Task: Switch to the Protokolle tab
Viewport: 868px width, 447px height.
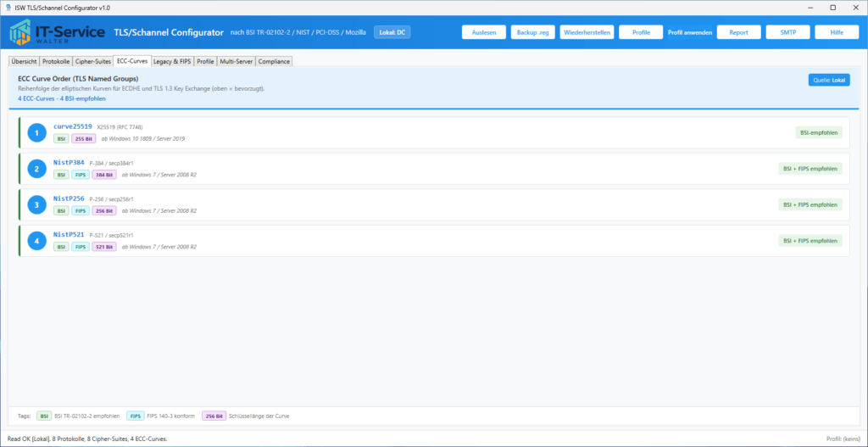Action: 57,61
